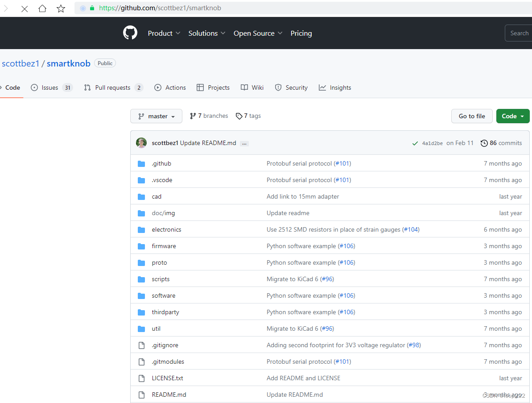Click the file icon beside README.md
532x403 pixels.
(x=141, y=395)
